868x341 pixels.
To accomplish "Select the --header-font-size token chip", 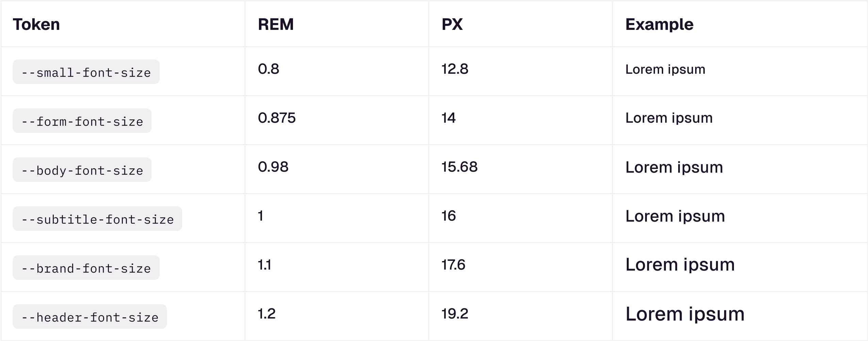I will pyautogui.click(x=90, y=317).
